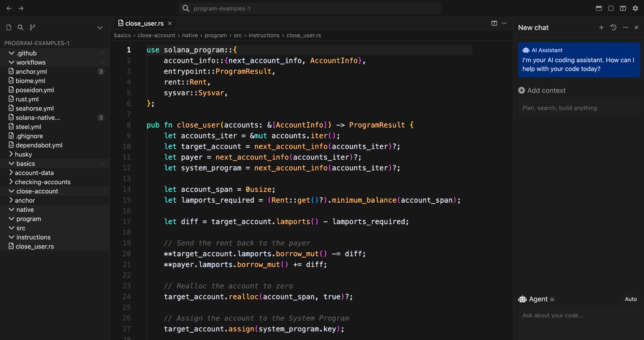
Task: Open anchor.yml in file tree
Action: point(31,72)
